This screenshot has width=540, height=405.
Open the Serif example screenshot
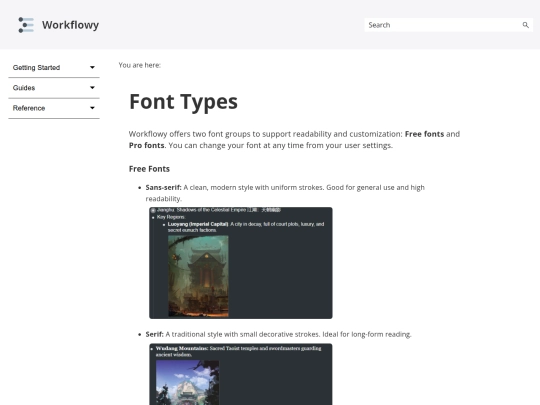click(x=241, y=374)
